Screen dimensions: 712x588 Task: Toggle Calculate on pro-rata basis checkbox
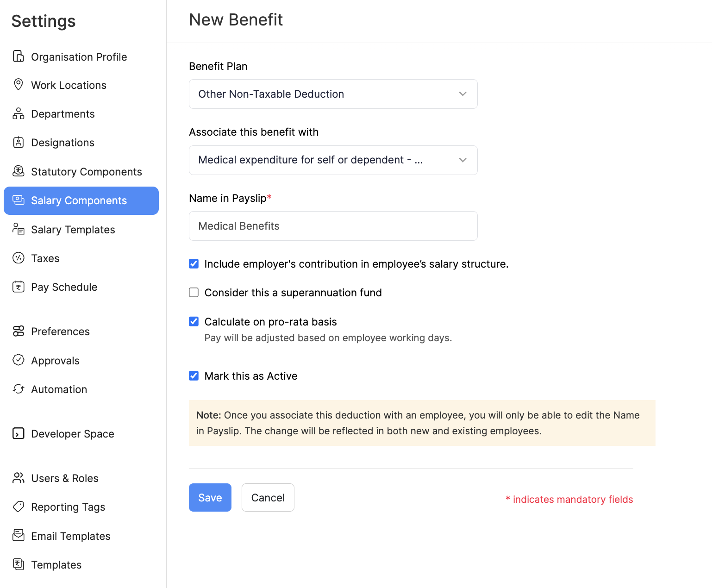click(x=194, y=322)
